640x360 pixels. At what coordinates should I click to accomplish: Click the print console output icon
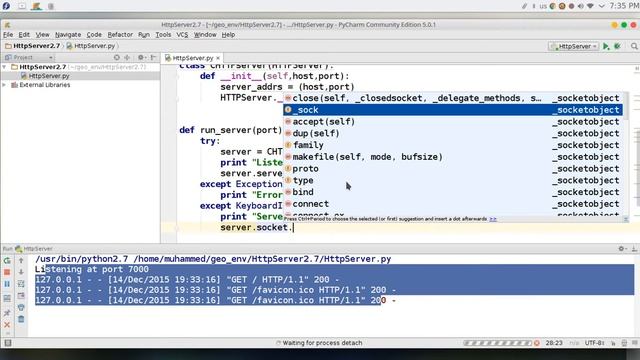(x=21, y=307)
